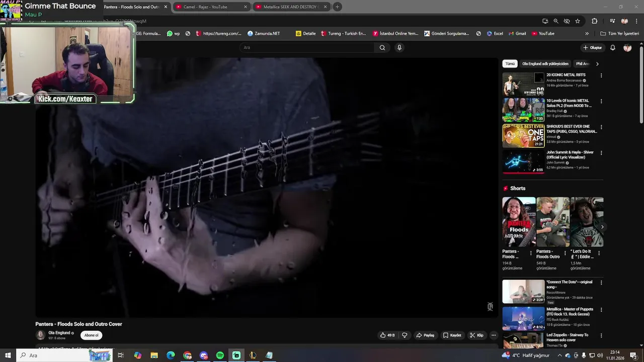Activate voice search microphone icon
This screenshot has height=362, width=644.
pyautogui.click(x=399, y=48)
